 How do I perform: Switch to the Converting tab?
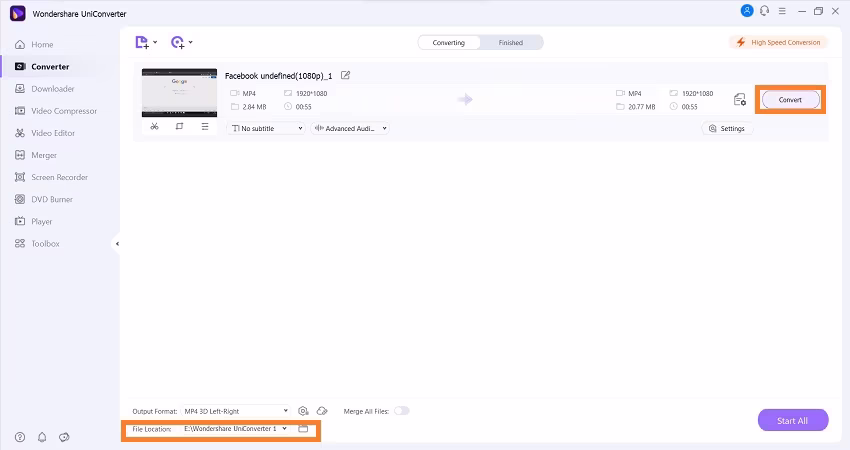click(449, 43)
